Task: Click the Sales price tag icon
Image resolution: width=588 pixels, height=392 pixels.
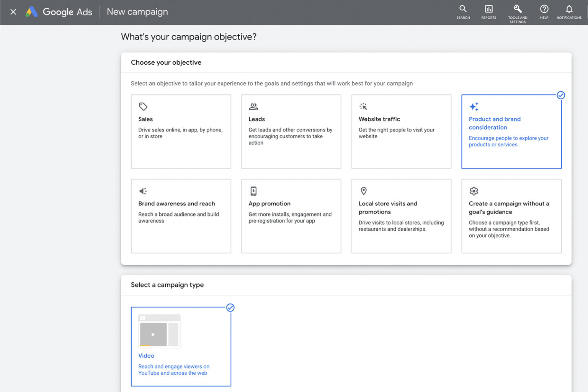Action: click(143, 107)
